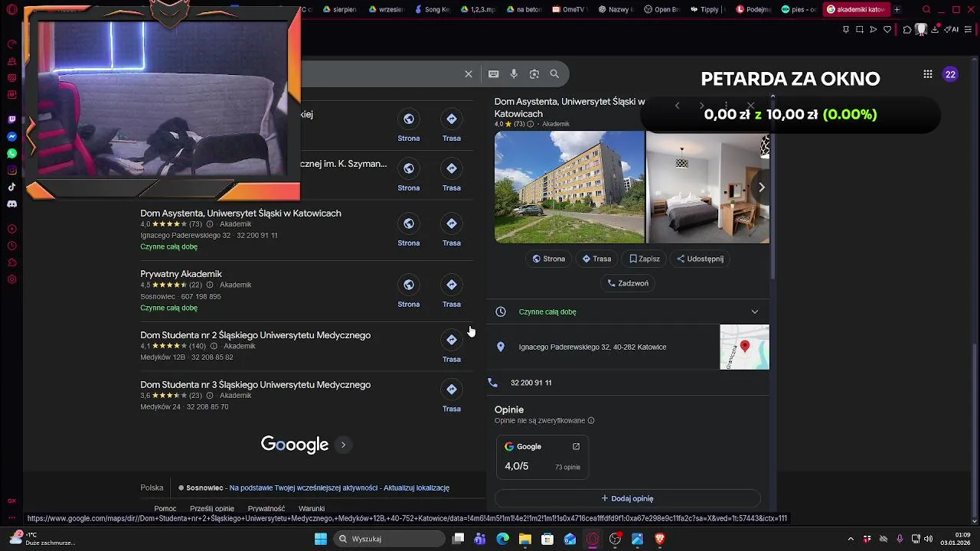This screenshot has width=980, height=551.
Task: Click Aktualizuj lokalizację link
Action: (x=416, y=488)
